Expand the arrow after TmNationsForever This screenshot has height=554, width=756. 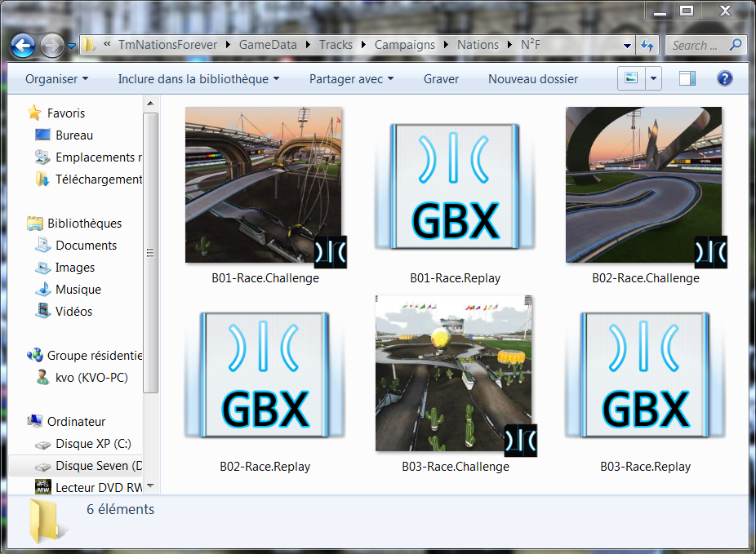[x=228, y=45]
